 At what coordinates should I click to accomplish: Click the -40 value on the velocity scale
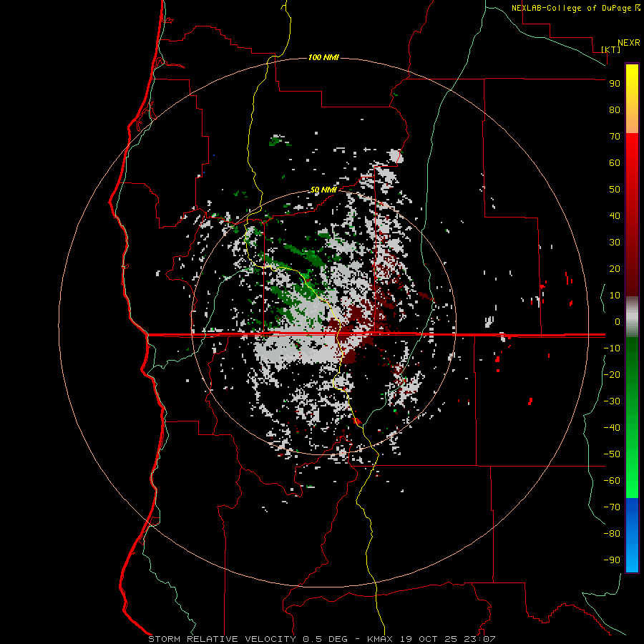[612, 428]
